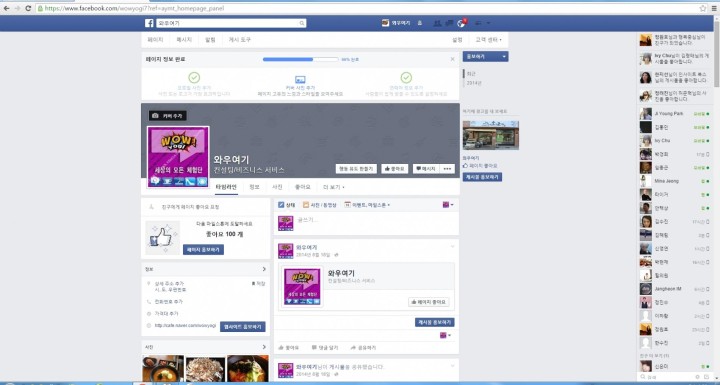Screen dimensions: 720x385
Task: Open the 홍보하기 dropdown arrow
Action: [x=504, y=57]
